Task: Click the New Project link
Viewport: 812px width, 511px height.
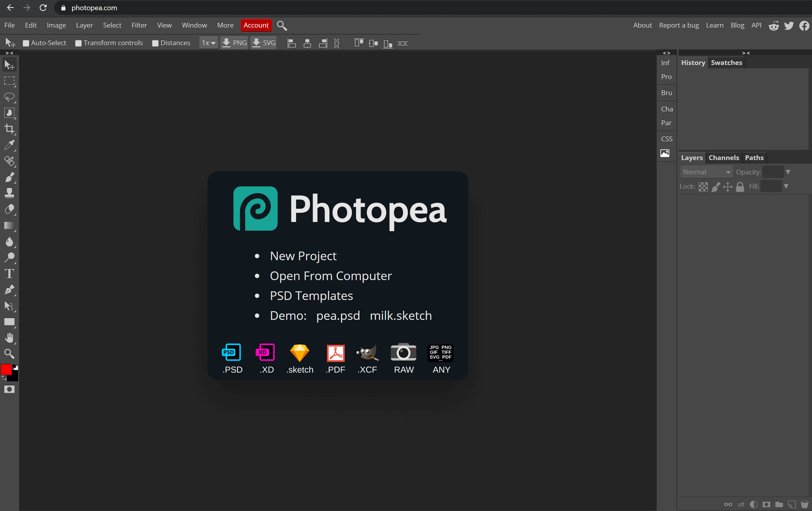Action: click(x=303, y=256)
